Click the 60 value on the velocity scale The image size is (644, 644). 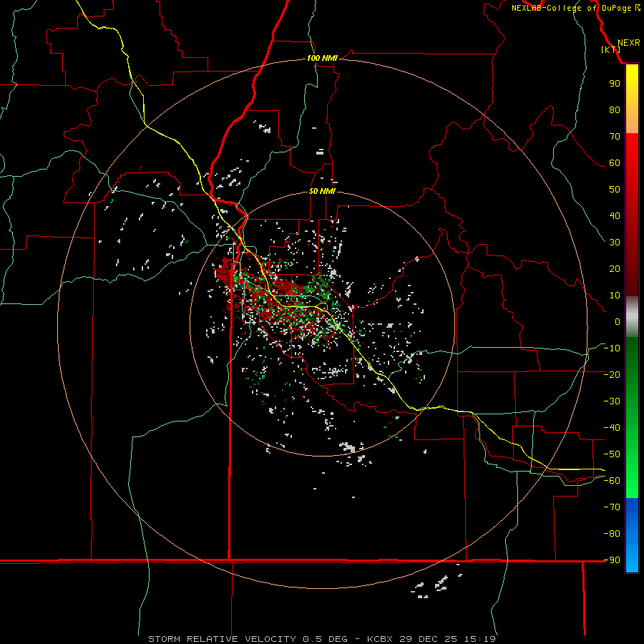pos(615,163)
